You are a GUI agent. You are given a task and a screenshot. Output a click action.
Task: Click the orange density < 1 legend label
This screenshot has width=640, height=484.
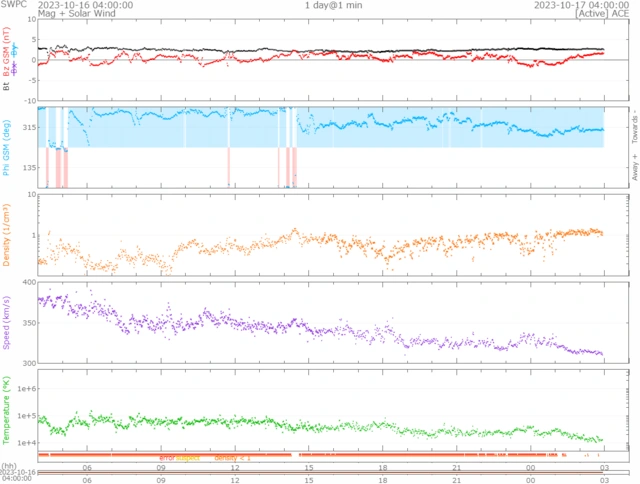coord(232,457)
